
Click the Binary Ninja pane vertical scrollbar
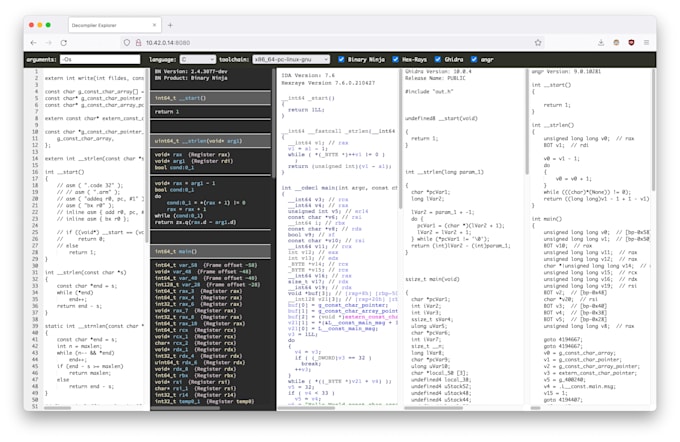click(x=273, y=124)
